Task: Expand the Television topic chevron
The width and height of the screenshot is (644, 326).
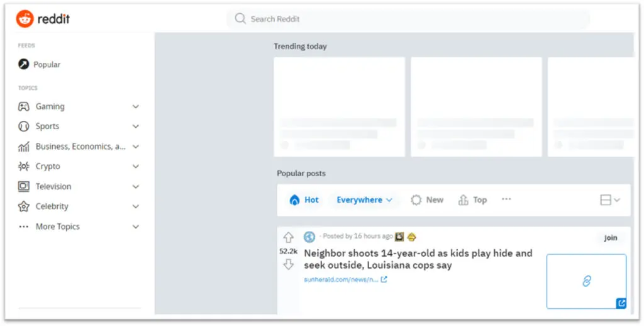Action: point(136,187)
